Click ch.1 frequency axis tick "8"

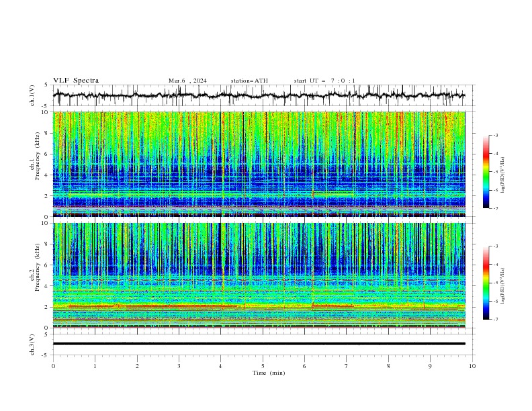coord(47,133)
